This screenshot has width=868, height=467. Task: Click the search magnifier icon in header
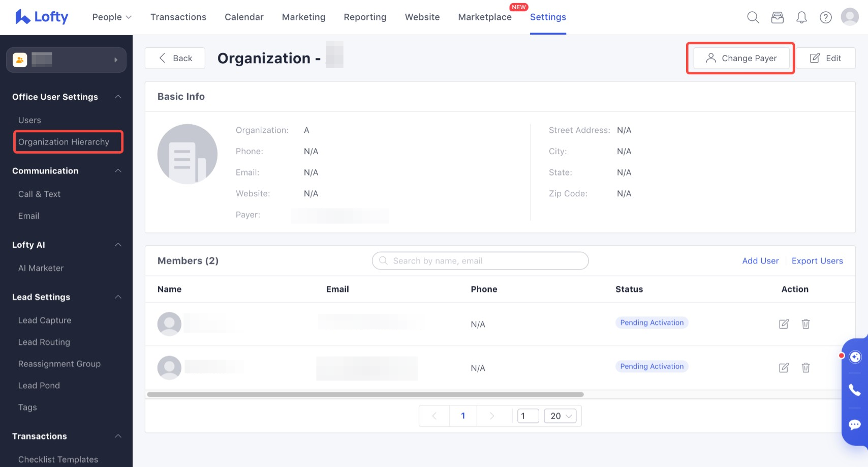tap(753, 17)
